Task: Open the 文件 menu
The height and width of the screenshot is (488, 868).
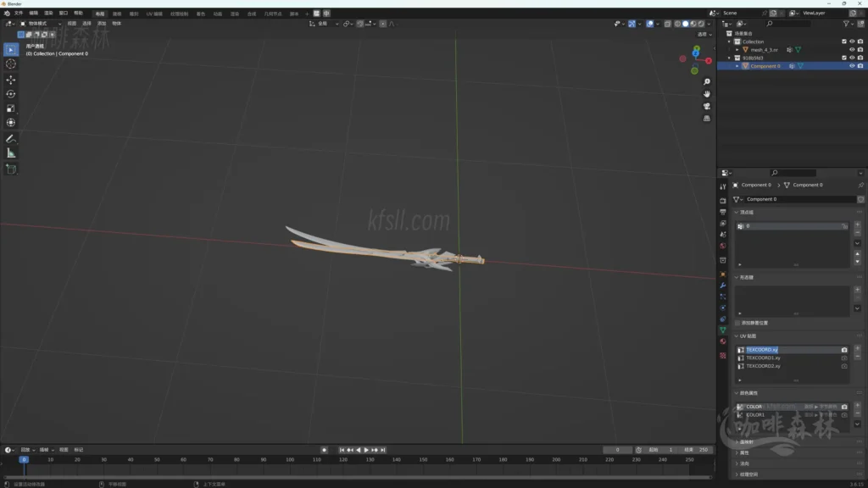Action: coord(18,14)
